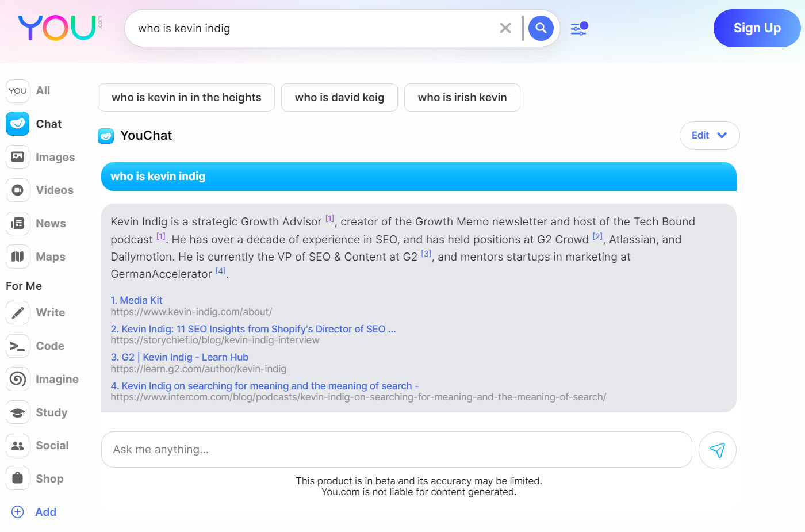Open the Code terminal icon
Screen dimensions: 805x532
18,346
